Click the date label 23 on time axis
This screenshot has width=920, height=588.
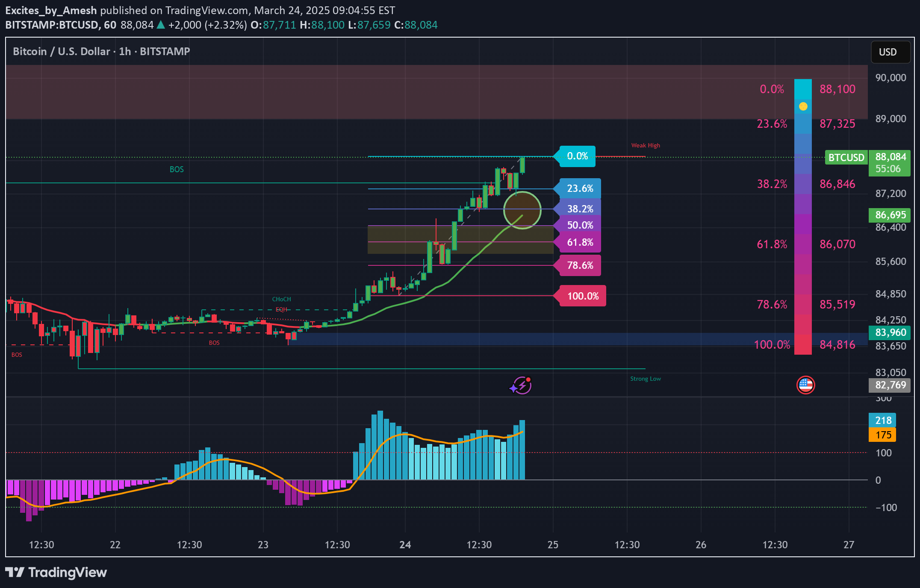(x=263, y=545)
